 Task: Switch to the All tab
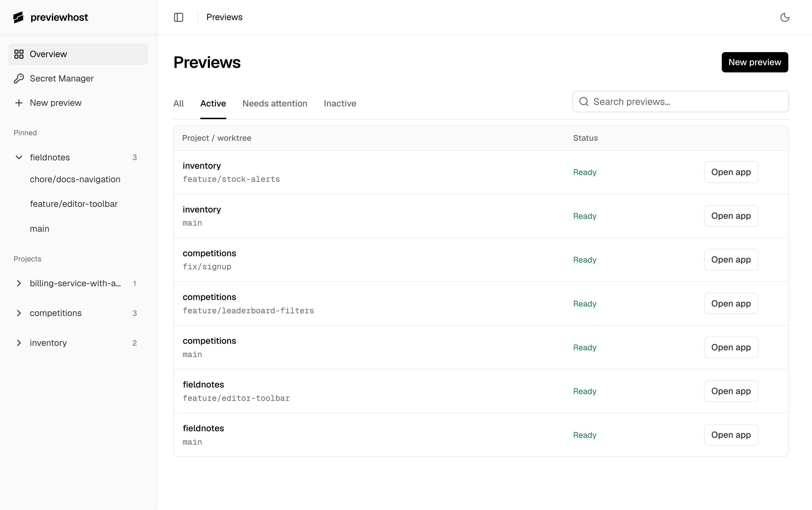click(x=178, y=103)
